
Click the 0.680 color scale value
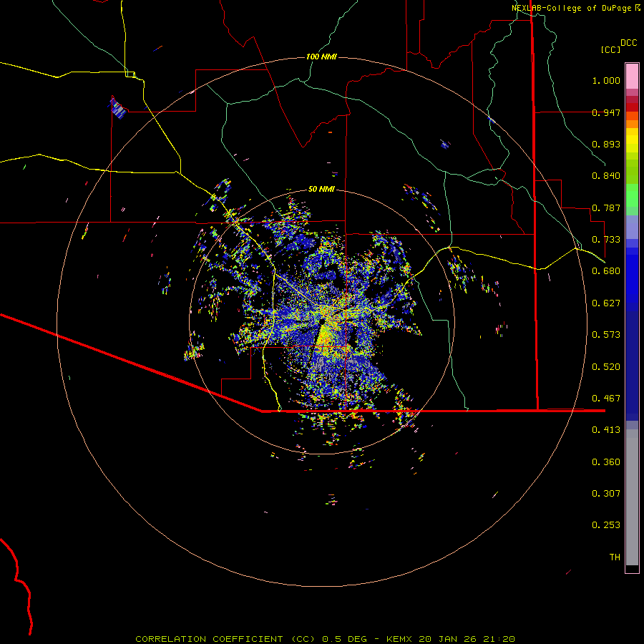[x=606, y=271]
